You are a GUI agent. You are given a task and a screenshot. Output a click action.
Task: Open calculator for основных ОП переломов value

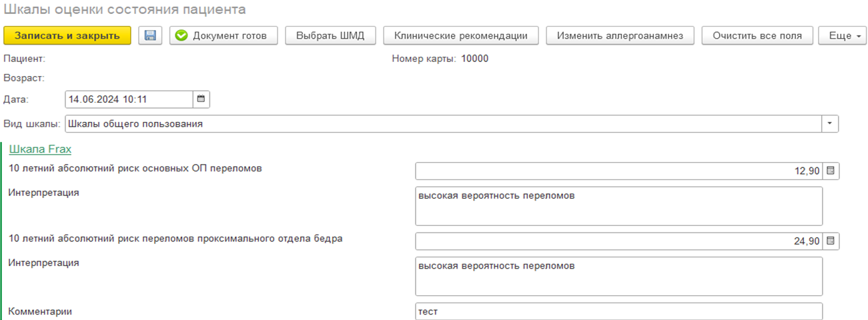click(831, 171)
